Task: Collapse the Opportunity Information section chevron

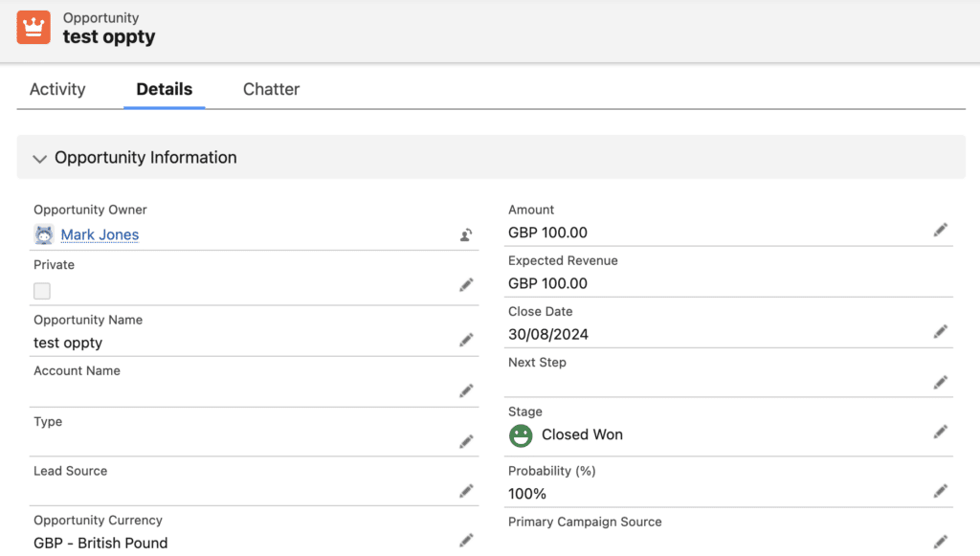Action: (40, 159)
